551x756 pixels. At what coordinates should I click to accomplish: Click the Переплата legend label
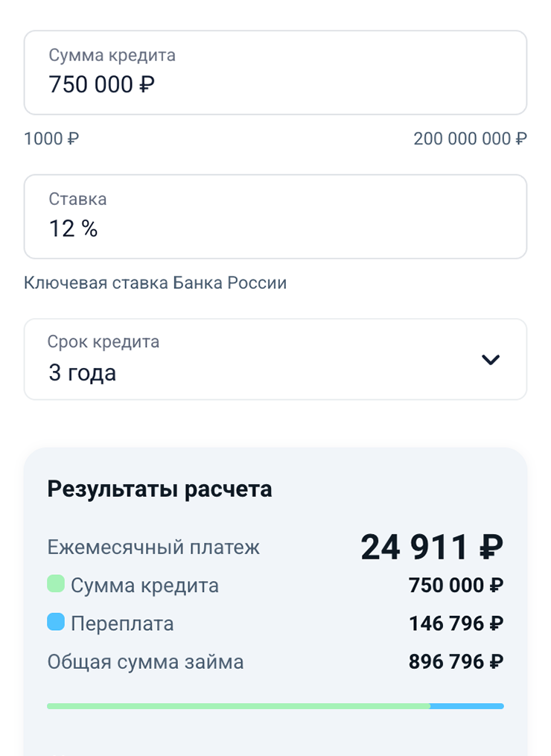pyautogui.click(x=122, y=623)
